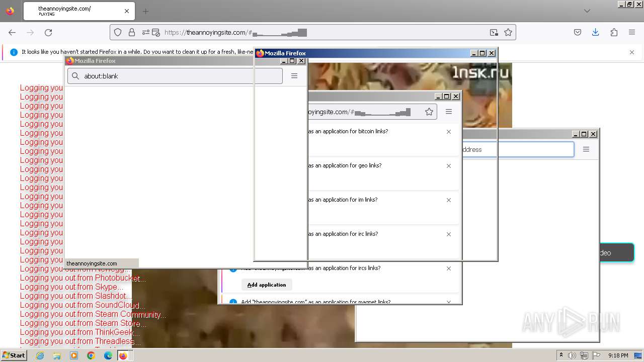Launch Google Chrome from the taskbar
The height and width of the screenshot is (362, 644).
[91, 355]
